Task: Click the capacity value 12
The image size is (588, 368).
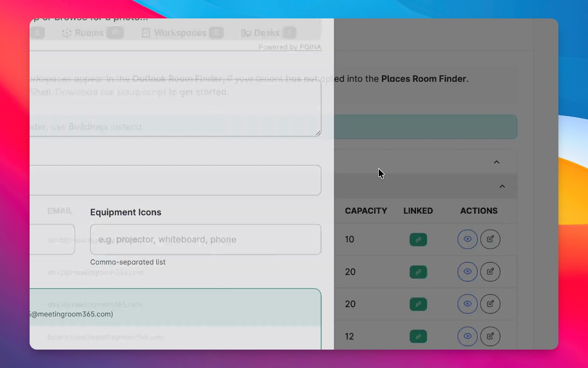Action: coord(350,336)
